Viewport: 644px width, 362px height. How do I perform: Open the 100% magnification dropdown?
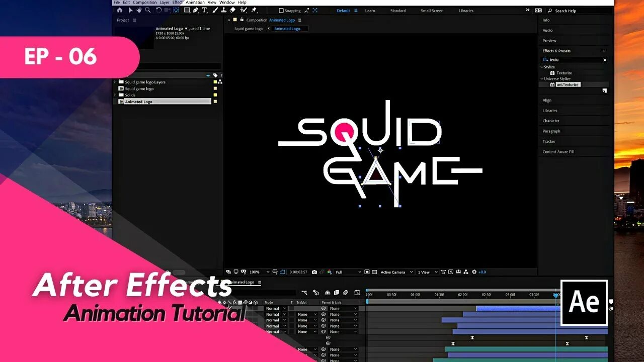(260, 272)
